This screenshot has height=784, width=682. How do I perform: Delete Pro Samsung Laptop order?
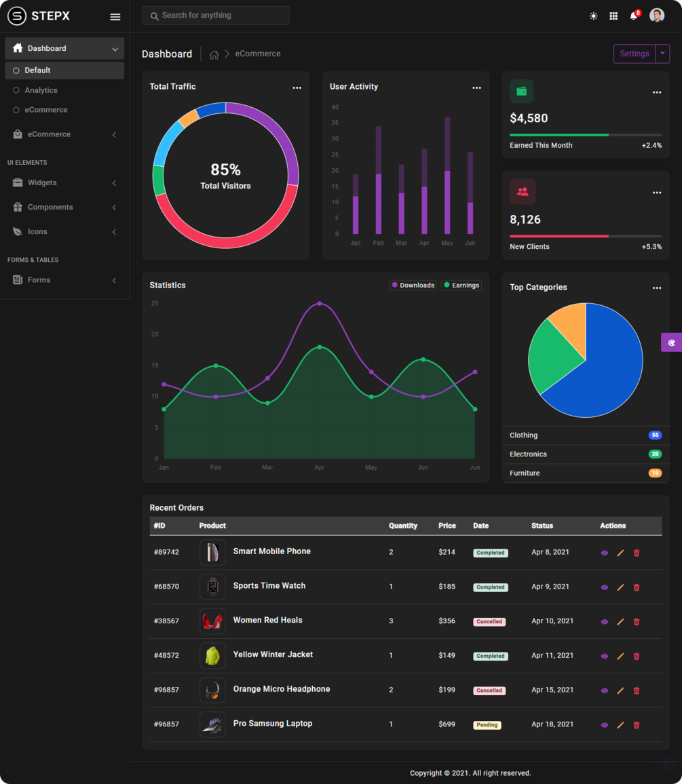pyautogui.click(x=637, y=725)
